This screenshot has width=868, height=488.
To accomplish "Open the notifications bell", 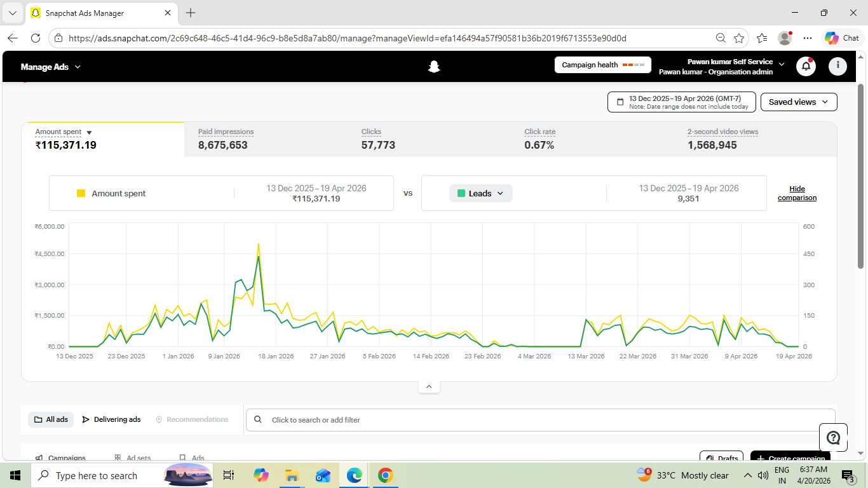I will [806, 66].
